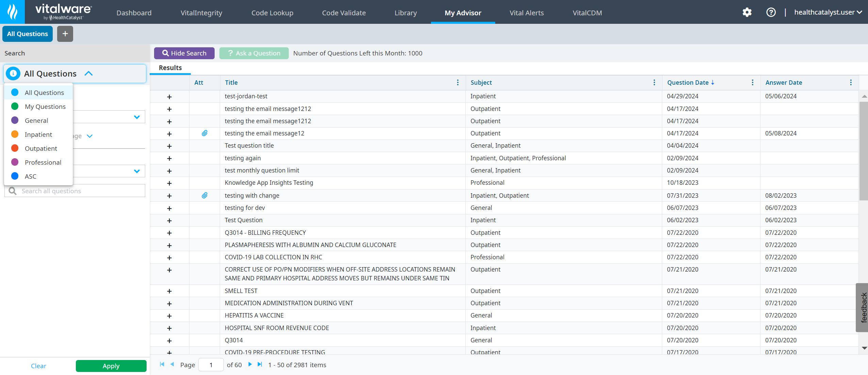The width and height of the screenshot is (868, 375).
Task: Collapse the All Questions dropdown chevron
Action: [x=88, y=74]
